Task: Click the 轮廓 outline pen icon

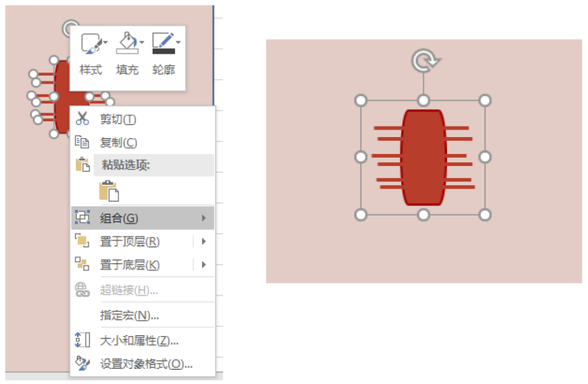Action: pyautogui.click(x=163, y=43)
